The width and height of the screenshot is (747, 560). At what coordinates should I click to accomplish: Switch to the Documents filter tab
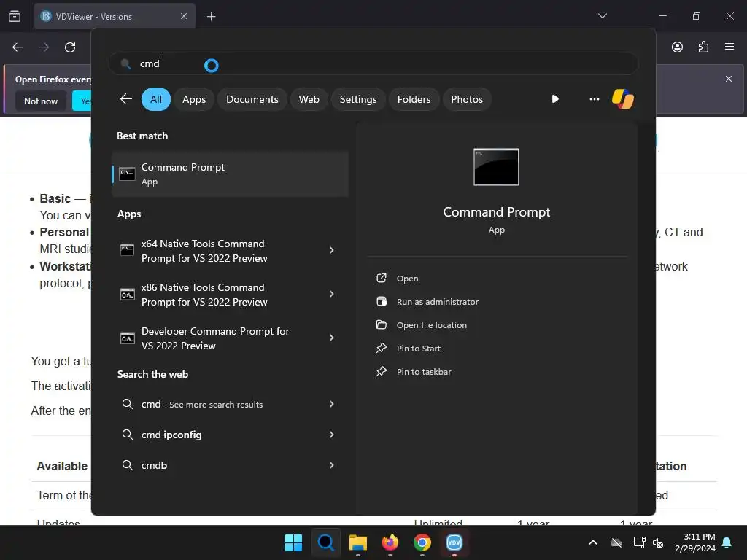tap(252, 99)
